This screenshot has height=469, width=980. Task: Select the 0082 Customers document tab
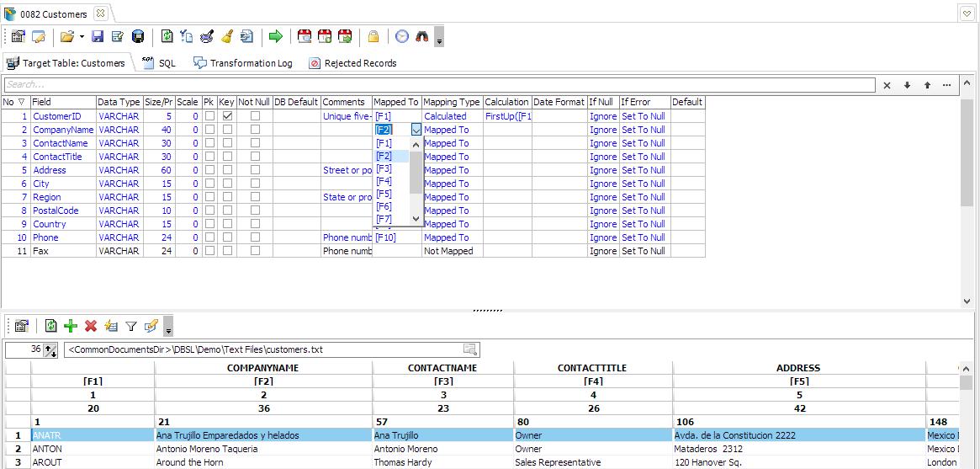click(54, 13)
